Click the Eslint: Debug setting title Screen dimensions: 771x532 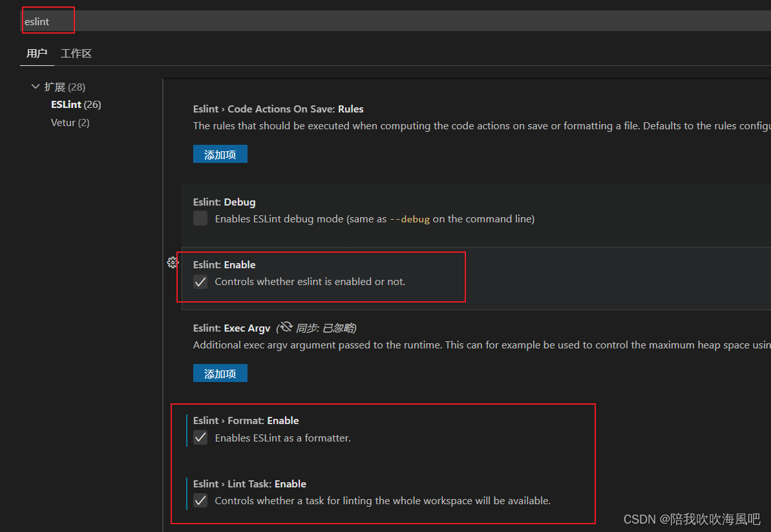click(224, 202)
